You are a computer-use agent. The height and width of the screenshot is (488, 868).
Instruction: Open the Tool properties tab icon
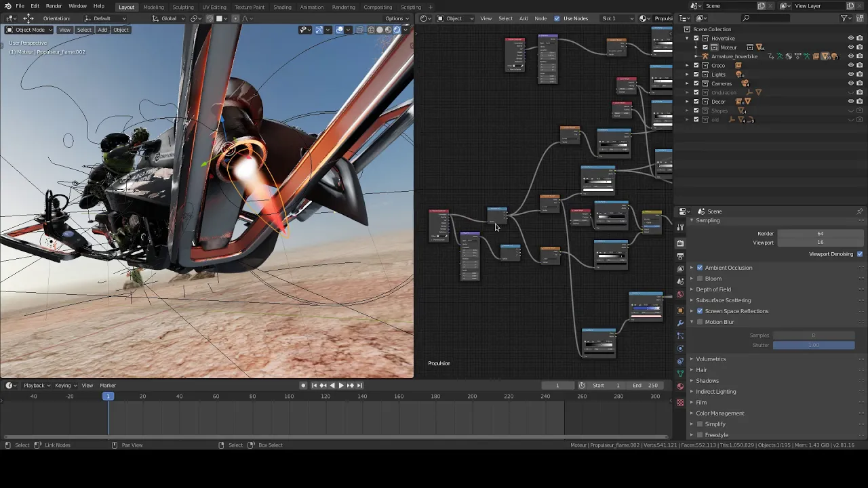(680, 228)
